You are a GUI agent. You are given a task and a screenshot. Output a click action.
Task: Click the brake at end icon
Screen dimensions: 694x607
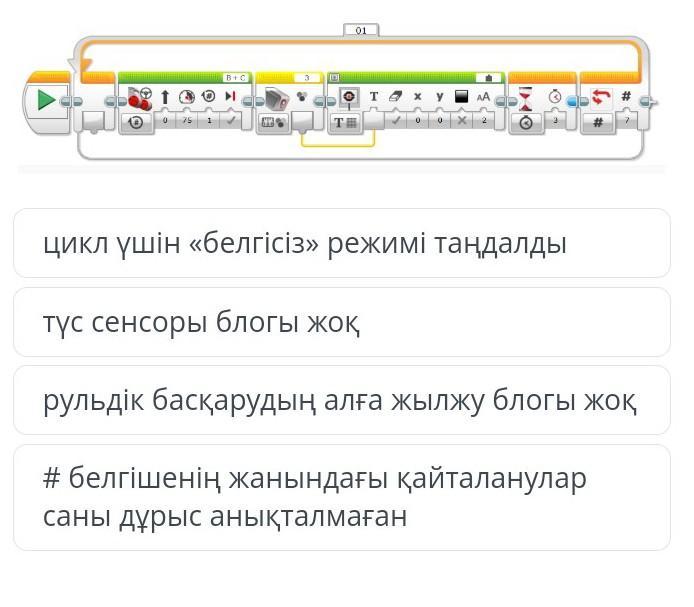pos(231,96)
